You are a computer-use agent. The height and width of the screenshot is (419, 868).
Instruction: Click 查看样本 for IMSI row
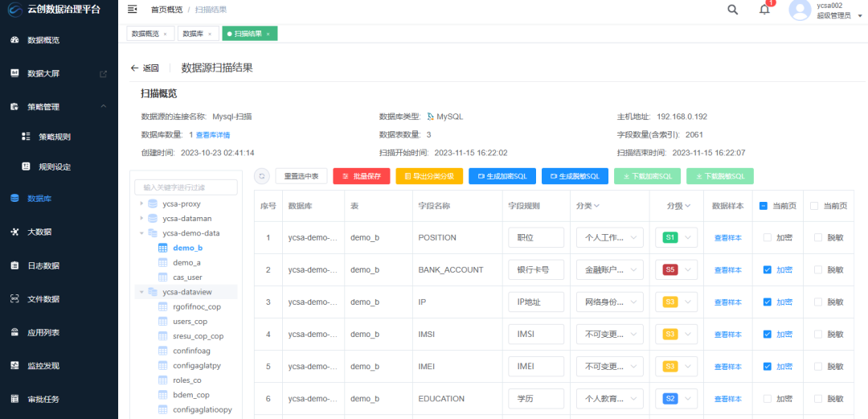(x=728, y=335)
